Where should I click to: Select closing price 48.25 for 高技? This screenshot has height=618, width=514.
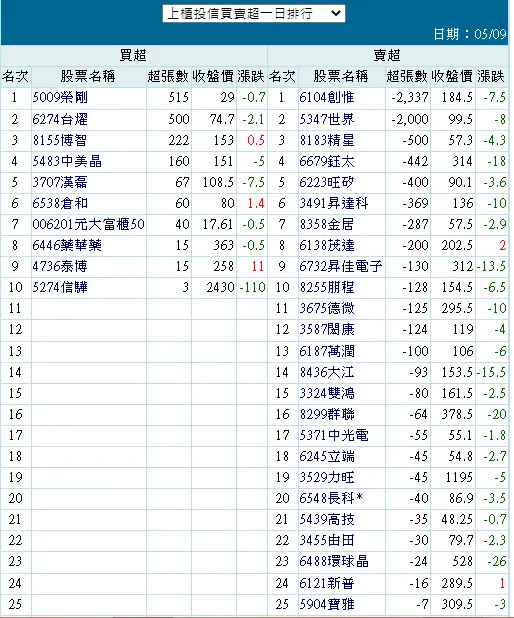coord(457,519)
